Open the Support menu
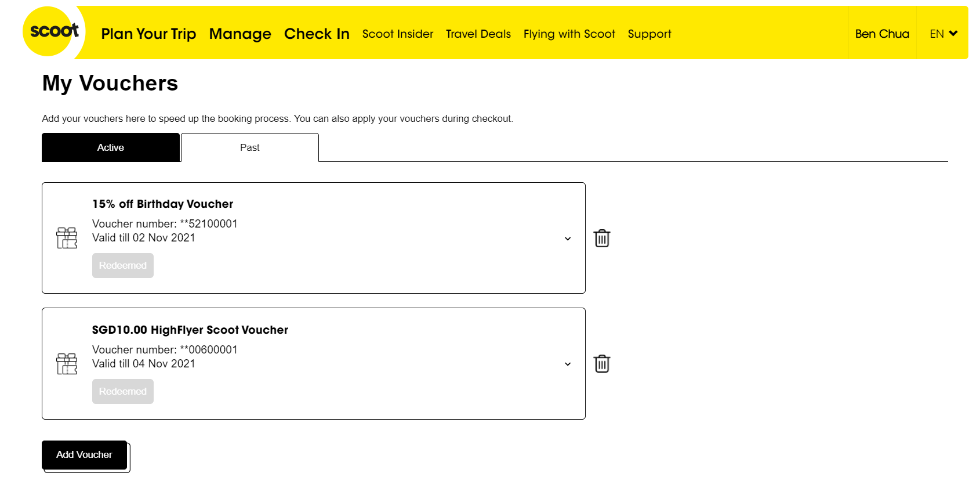The width and height of the screenshot is (980, 480). point(649,34)
